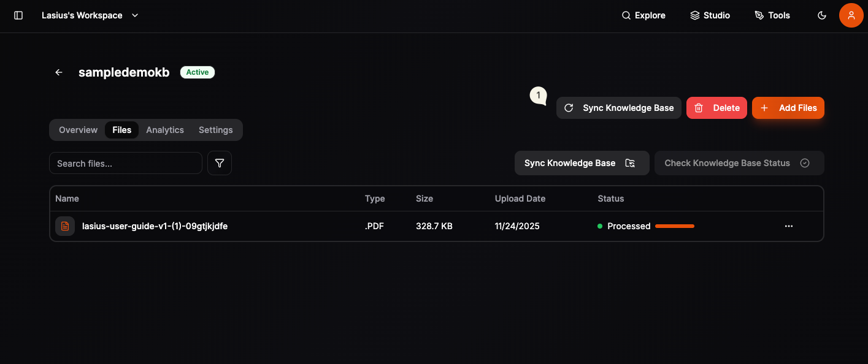Expand the Lasius's Workspace dropdown
868x364 pixels.
(135, 15)
